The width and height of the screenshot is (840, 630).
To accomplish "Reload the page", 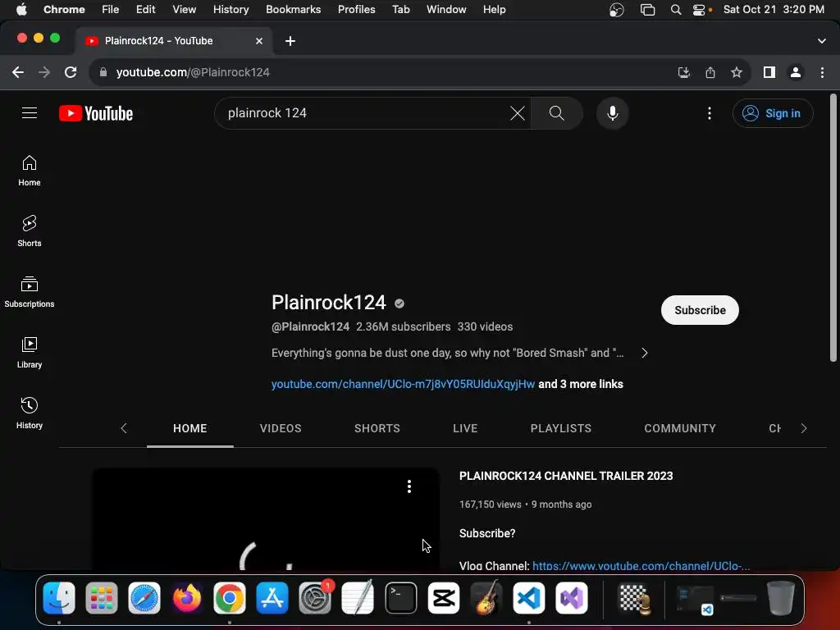I will (71, 72).
